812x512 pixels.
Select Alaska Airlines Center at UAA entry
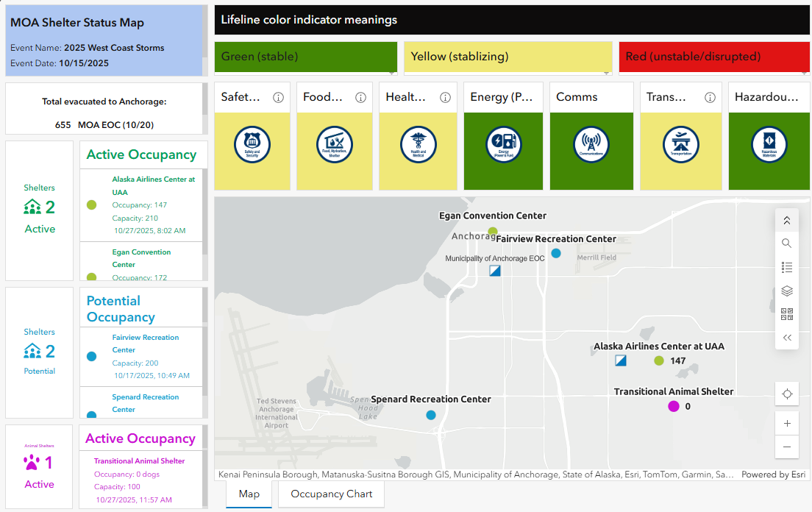coord(153,185)
